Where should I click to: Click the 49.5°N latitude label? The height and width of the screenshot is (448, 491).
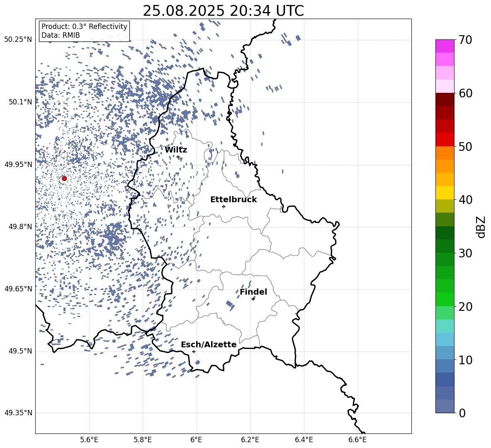pyautogui.click(x=20, y=351)
